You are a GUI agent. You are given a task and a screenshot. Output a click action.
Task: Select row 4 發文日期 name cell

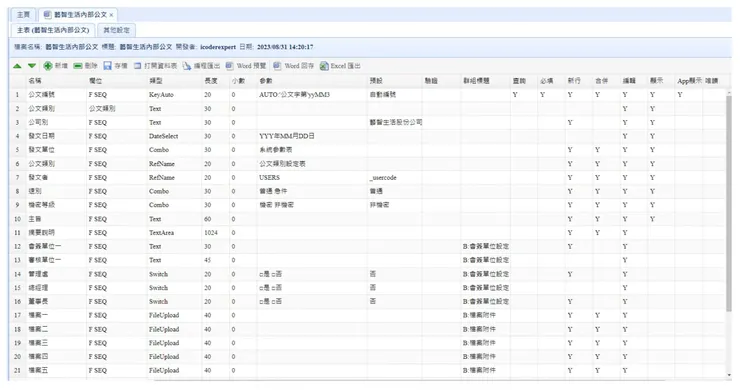[x=56, y=136]
